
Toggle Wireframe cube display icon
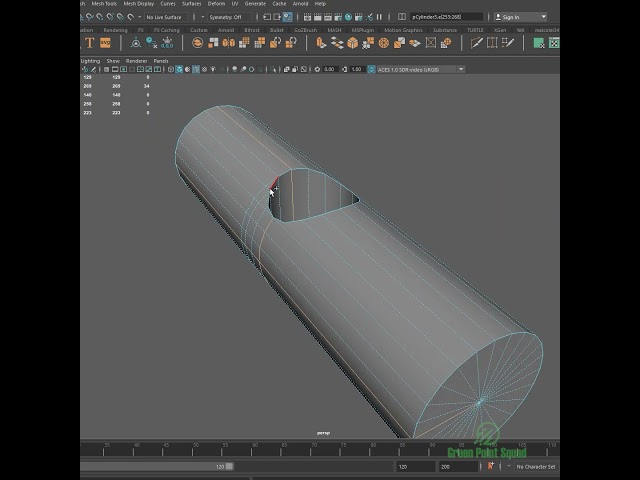pos(171,69)
